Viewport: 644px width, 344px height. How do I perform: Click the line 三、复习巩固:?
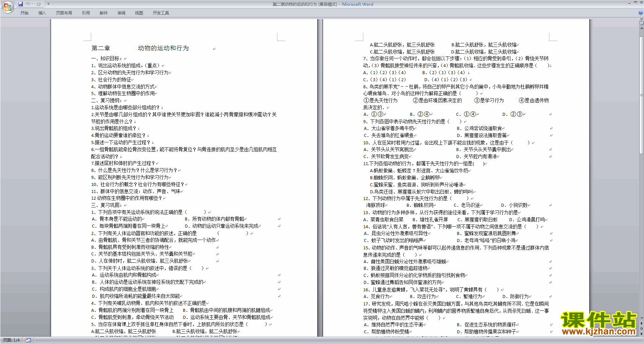point(107,205)
